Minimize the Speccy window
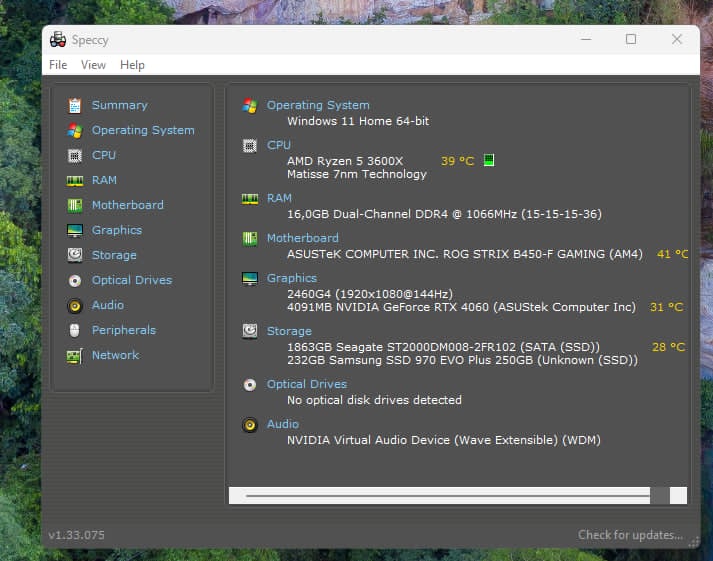Image resolution: width=713 pixels, height=561 pixels. (x=586, y=40)
